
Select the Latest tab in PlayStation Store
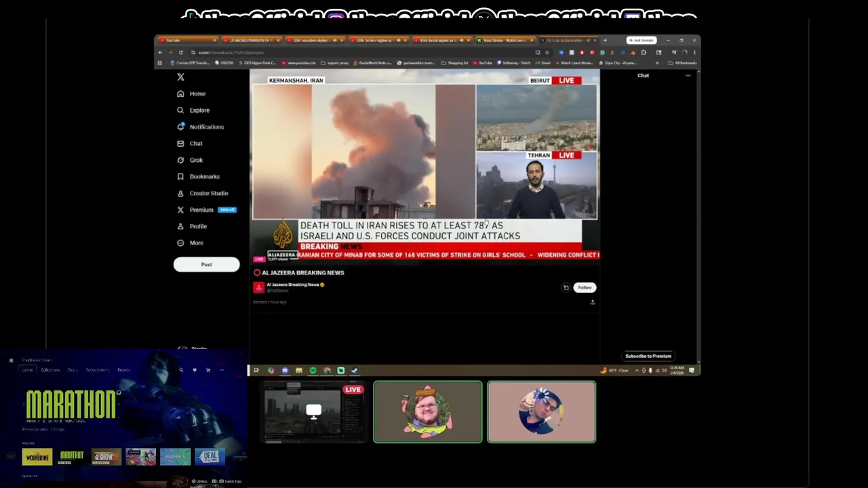tap(27, 370)
